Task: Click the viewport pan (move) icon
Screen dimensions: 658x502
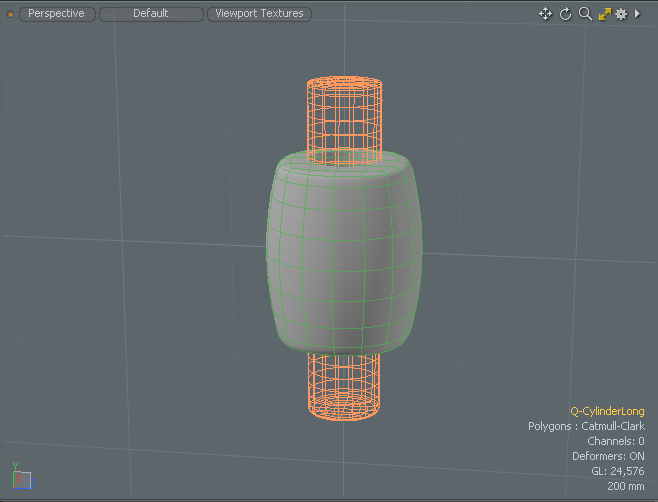Action: pyautogui.click(x=546, y=14)
